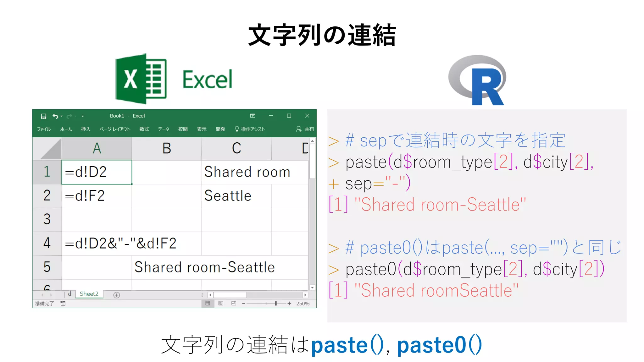
Task: Select row 2 header
Action: tap(47, 196)
